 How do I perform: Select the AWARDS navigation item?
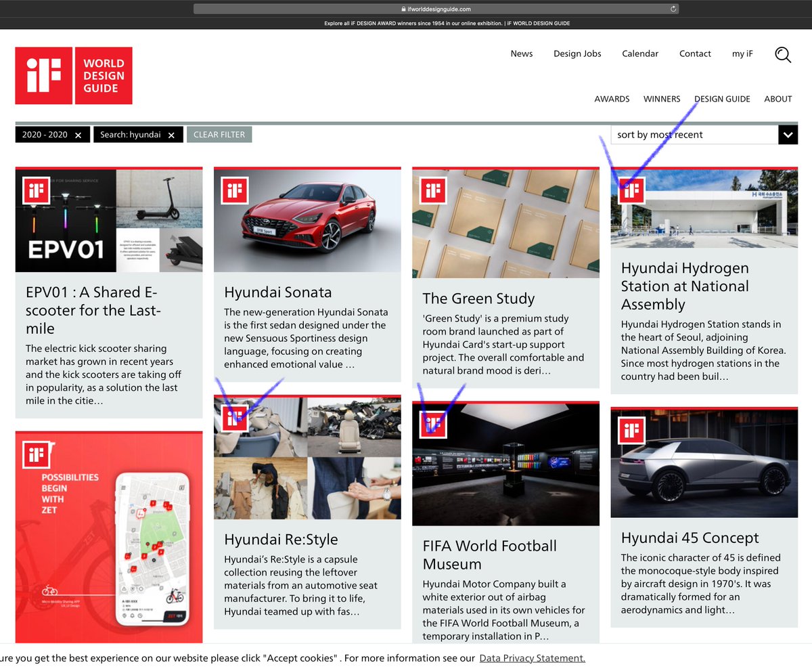[612, 99]
